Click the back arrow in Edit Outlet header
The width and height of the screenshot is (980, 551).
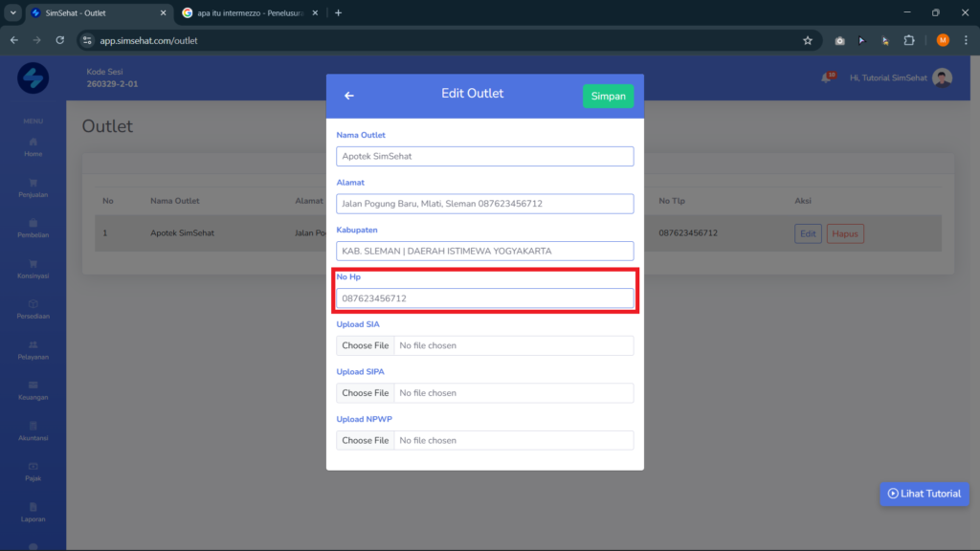coord(348,96)
